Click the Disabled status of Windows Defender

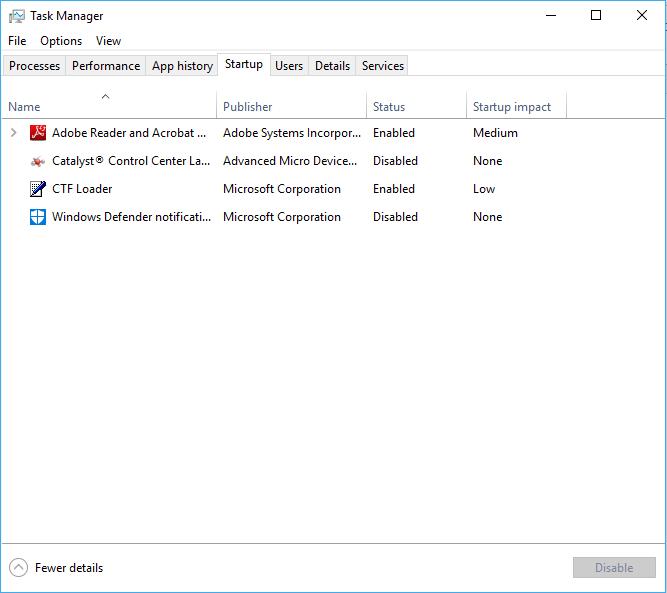[395, 217]
